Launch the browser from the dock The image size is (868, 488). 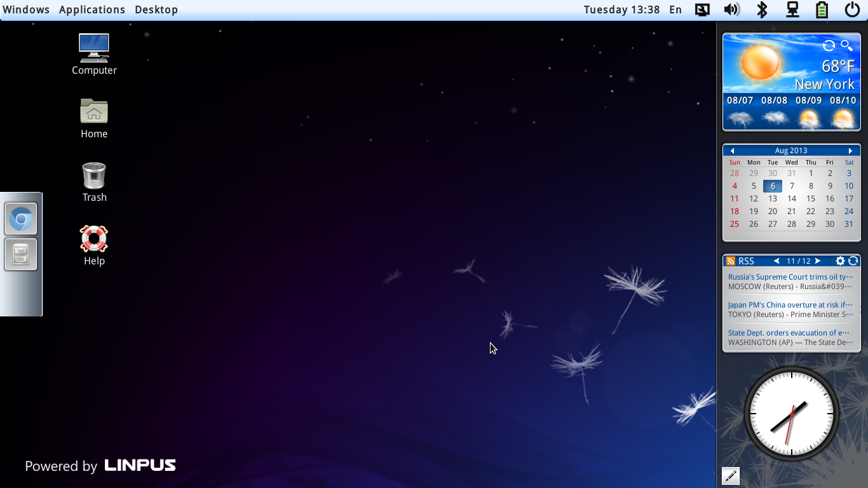pyautogui.click(x=20, y=218)
